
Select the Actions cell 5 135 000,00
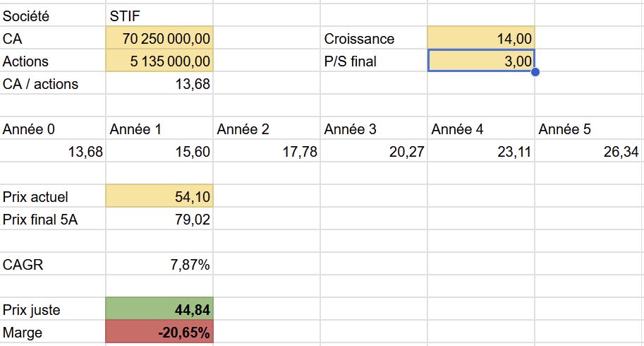click(159, 61)
